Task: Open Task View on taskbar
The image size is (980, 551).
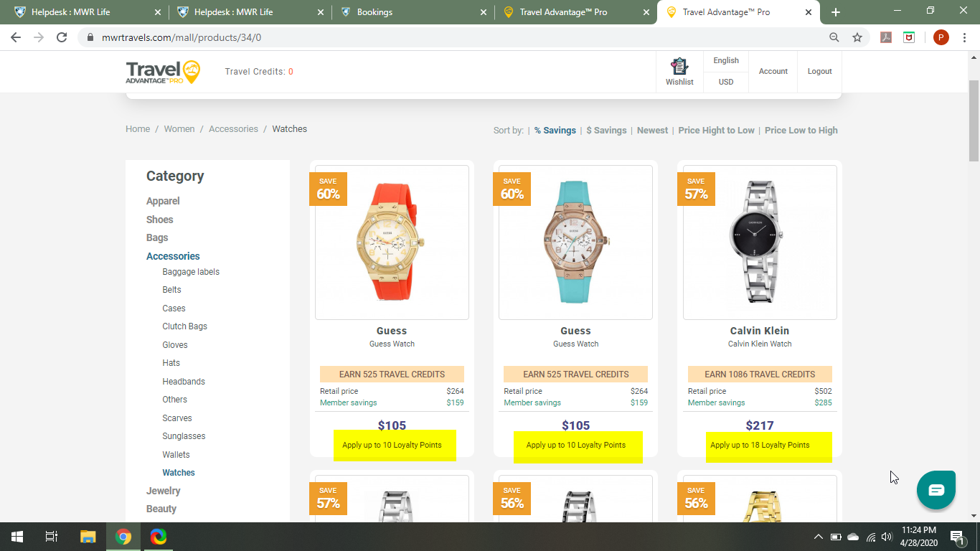Action: [52, 537]
